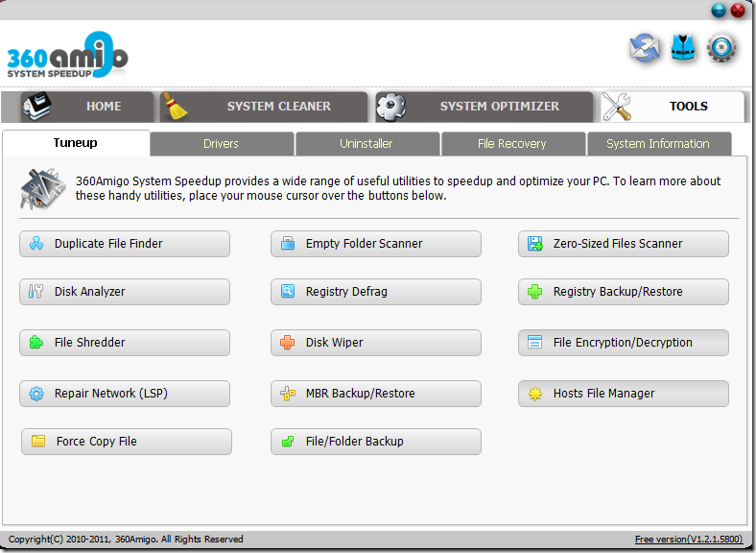Open the File Shredder tool

point(125,343)
